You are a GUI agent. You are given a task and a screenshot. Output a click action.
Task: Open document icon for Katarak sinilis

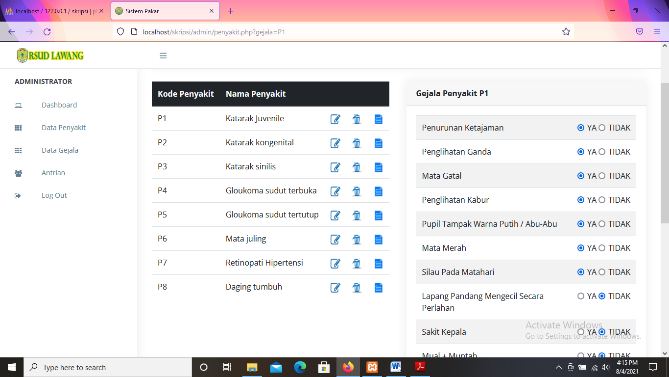coord(378,167)
